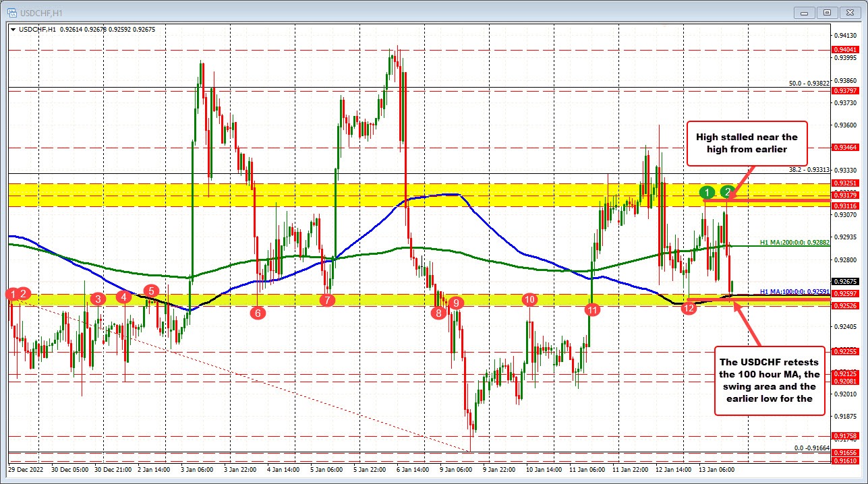This screenshot has height=484, width=868.
Task: Select the green circled marker 1 near the high
Action: (707, 192)
